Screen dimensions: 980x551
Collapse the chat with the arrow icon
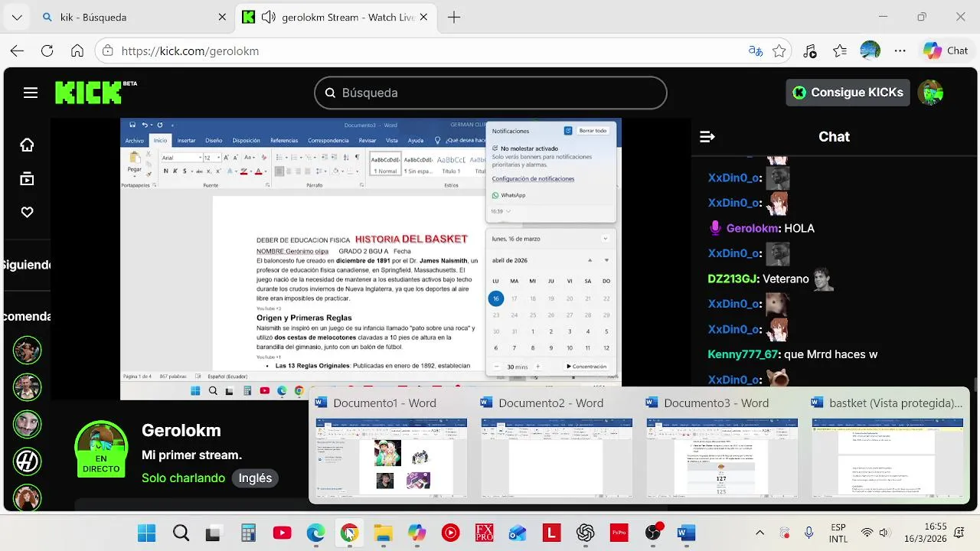pos(707,136)
